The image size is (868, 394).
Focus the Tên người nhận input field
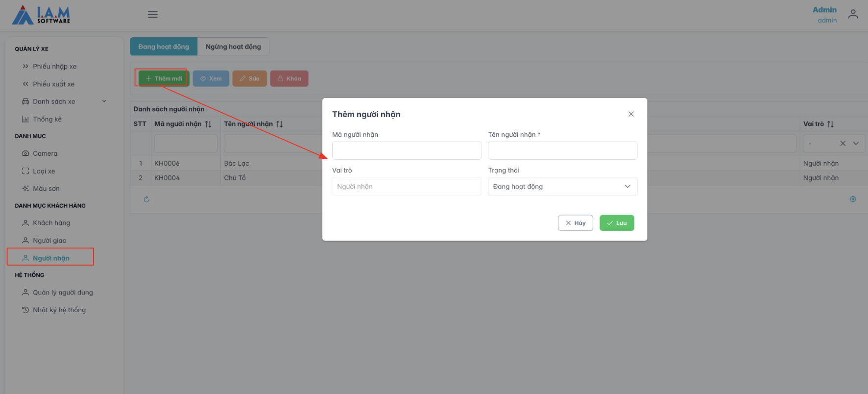(562, 150)
